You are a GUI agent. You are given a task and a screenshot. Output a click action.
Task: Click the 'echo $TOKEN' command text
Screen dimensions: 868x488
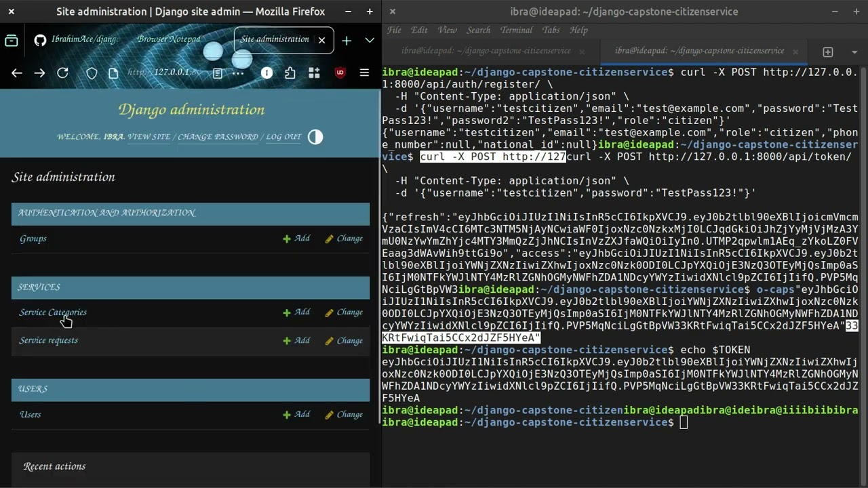click(x=715, y=350)
